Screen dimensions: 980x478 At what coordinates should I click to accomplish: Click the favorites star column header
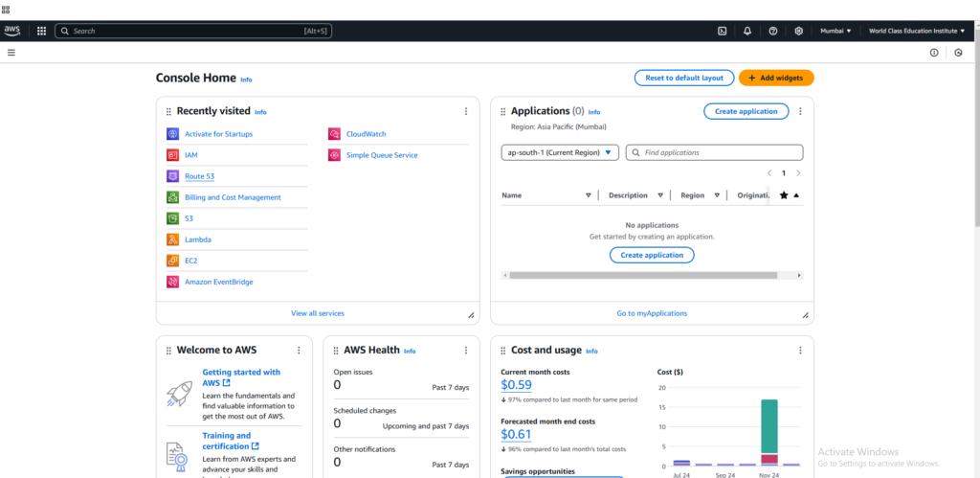click(x=784, y=195)
